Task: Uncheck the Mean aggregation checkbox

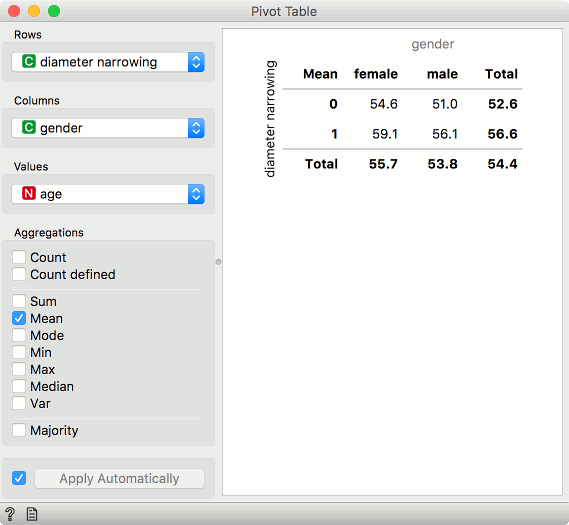Action: (x=19, y=318)
